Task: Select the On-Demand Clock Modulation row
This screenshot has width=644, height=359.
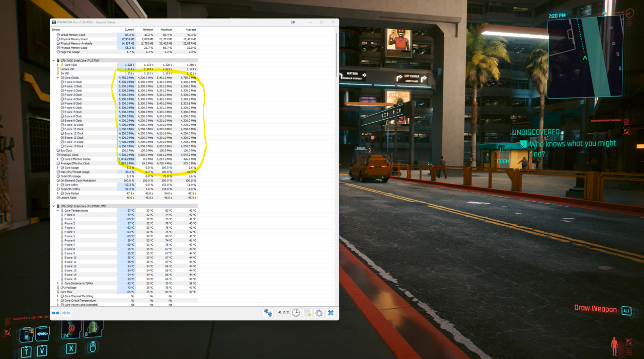Action: (124, 181)
